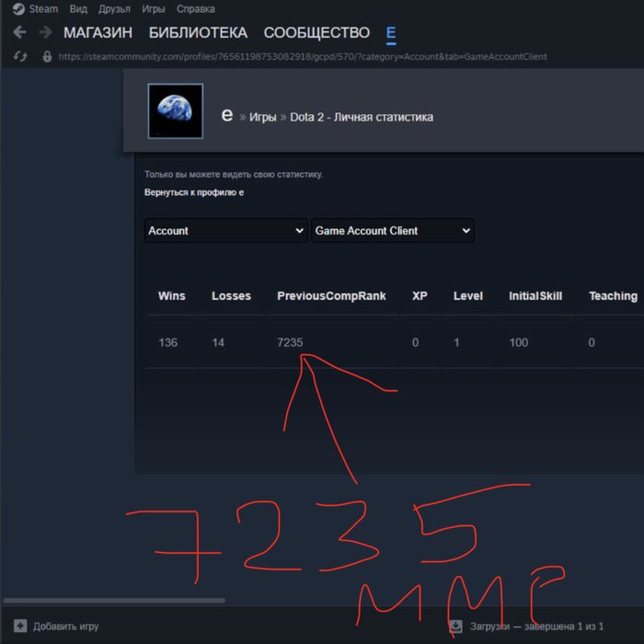
Task: Click the page URL address field
Action: click(303, 56)
